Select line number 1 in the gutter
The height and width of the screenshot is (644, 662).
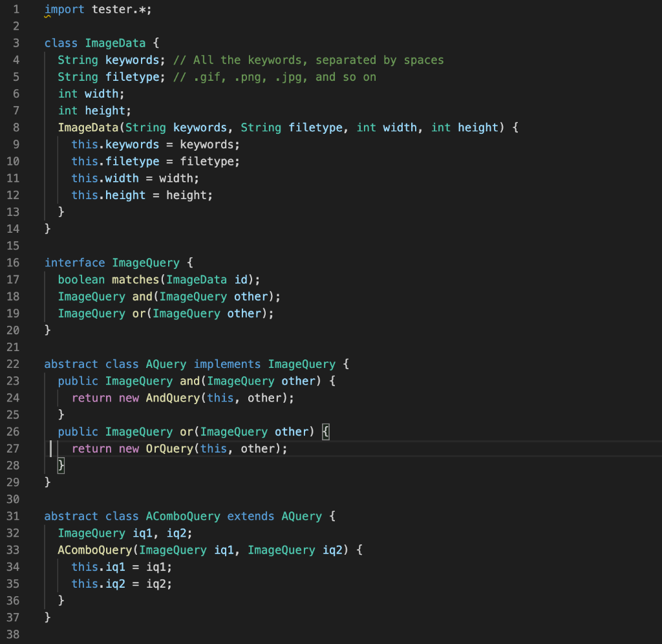pos(16,9)
